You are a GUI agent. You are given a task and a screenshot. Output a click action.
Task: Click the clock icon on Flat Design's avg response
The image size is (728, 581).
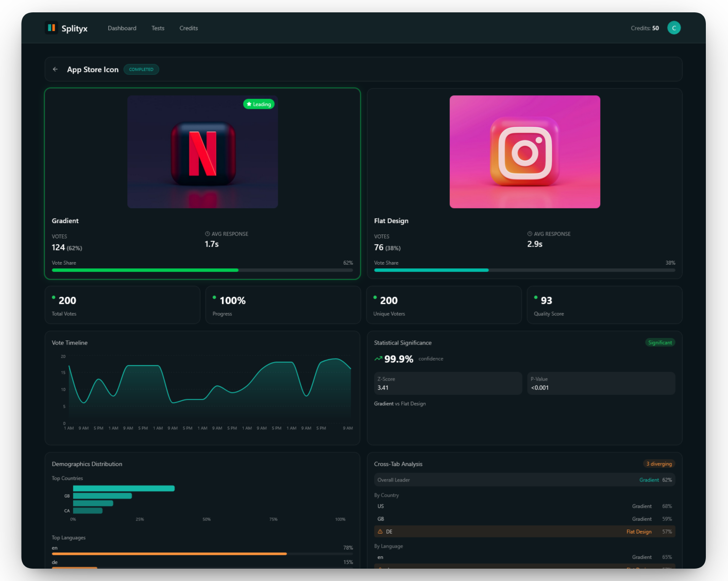529,233
